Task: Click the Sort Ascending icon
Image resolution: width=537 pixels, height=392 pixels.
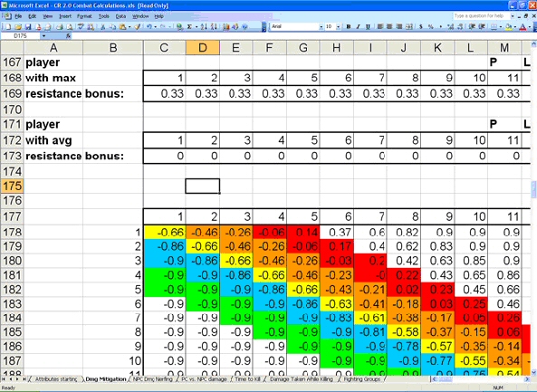Action: click(x=204, y=26)
